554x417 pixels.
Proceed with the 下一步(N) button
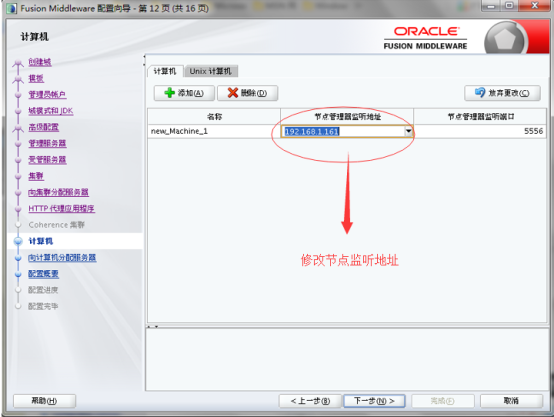374,401
